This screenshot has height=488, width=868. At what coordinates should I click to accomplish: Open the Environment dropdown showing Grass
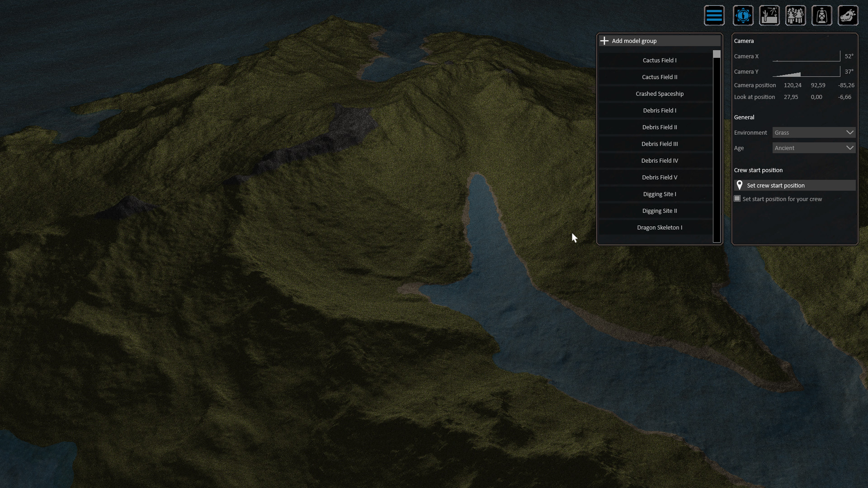[813, 132]
